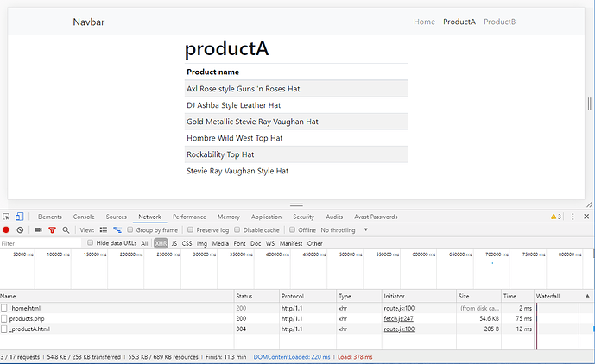The image size is (595, 364).
Task: Toggle the network filter funnel icon
Action: (52, 230)
